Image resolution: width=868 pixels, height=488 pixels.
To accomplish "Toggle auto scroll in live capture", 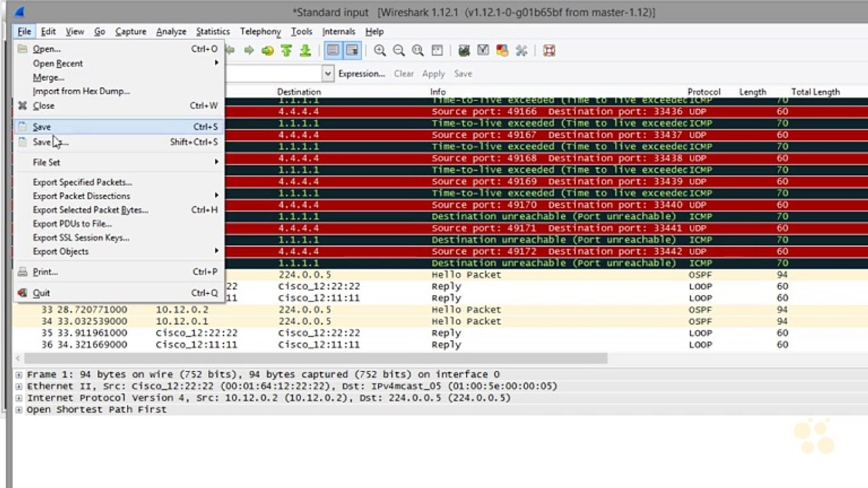I will 352,51.
